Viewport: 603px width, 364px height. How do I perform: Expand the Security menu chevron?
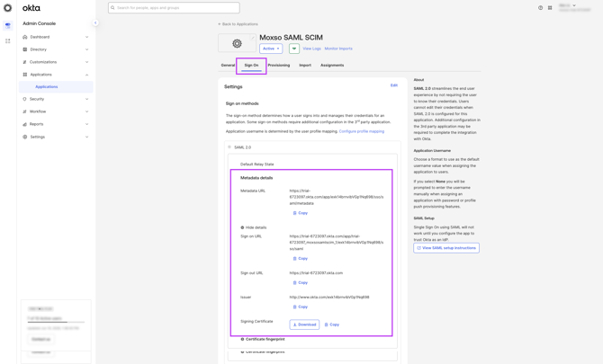[x=87, y=99]
